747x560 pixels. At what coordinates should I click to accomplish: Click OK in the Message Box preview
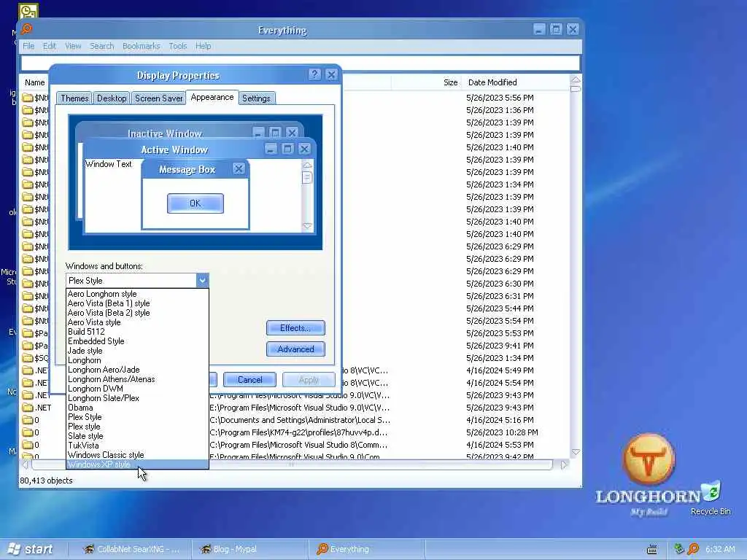196,203
